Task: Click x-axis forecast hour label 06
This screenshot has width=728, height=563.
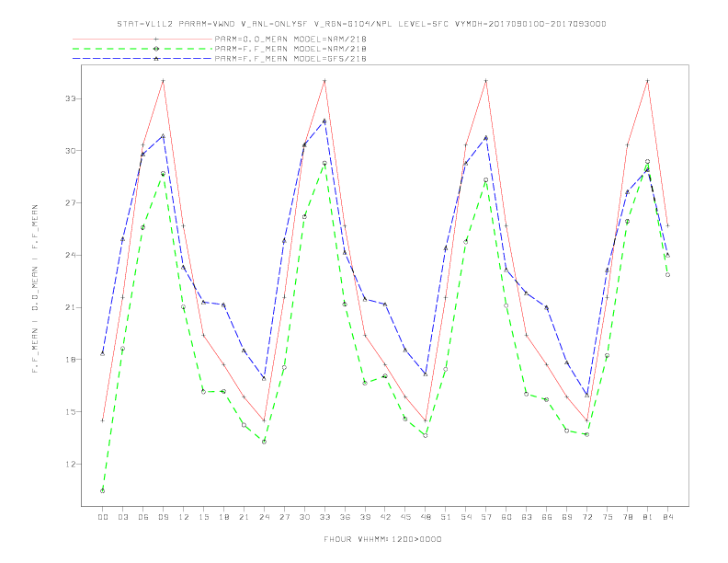Action: (143, 517)
